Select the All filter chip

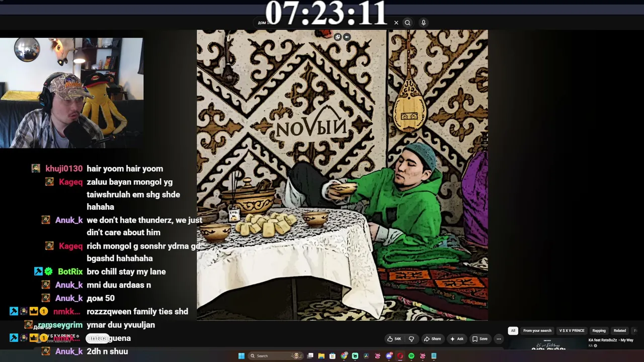[513, 331]
